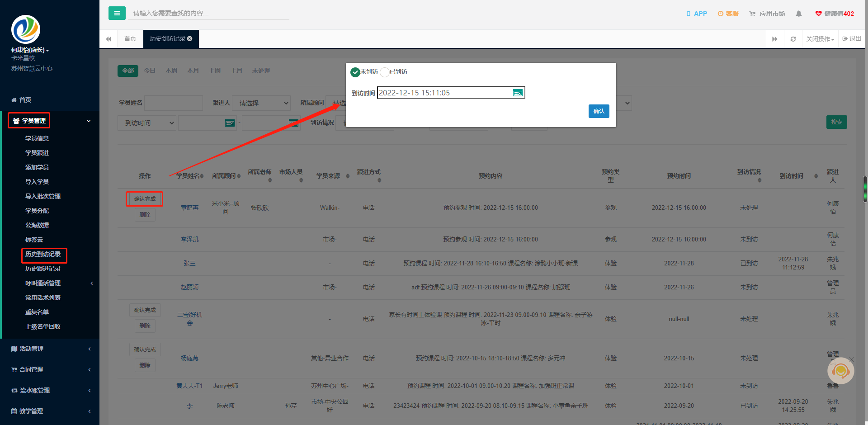
Task: Open the 跟进人 请选择 dropdown
Action: [261, 103]
